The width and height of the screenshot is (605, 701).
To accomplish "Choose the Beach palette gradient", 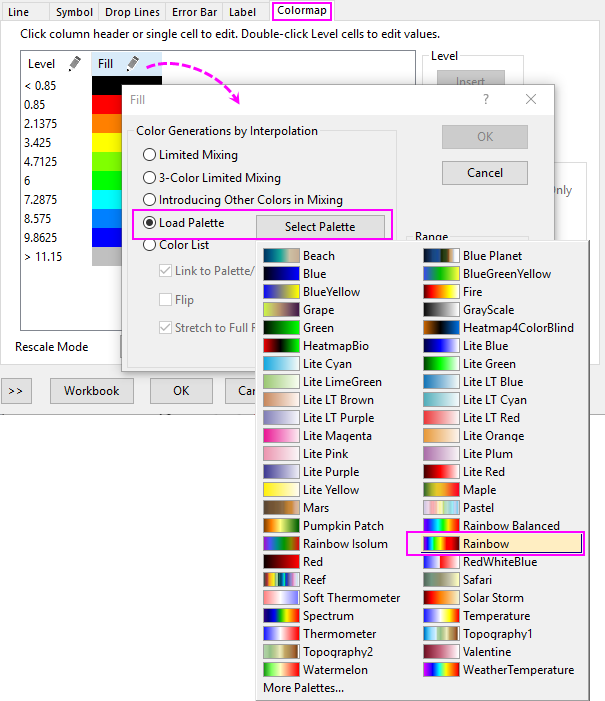I will click(299, 256).
